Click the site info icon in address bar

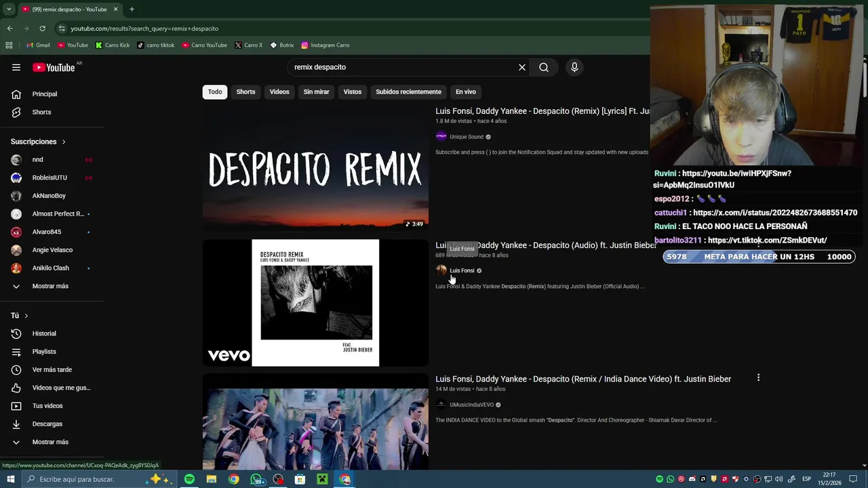(62, 28)
